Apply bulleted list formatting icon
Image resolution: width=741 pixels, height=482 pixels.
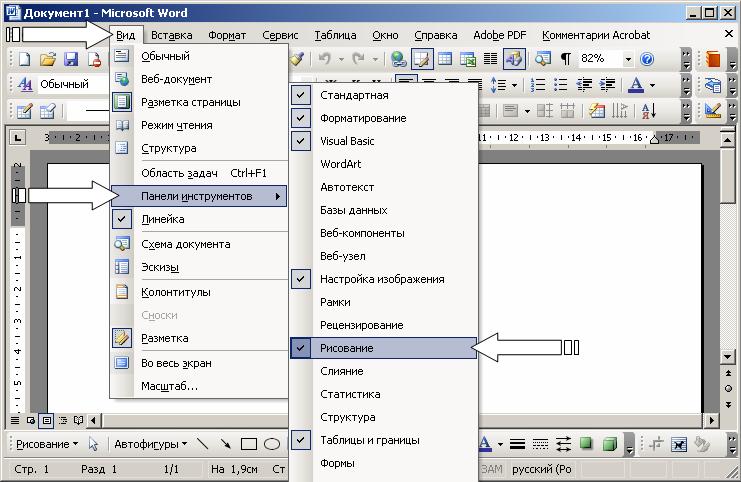[x=560, y=85]
